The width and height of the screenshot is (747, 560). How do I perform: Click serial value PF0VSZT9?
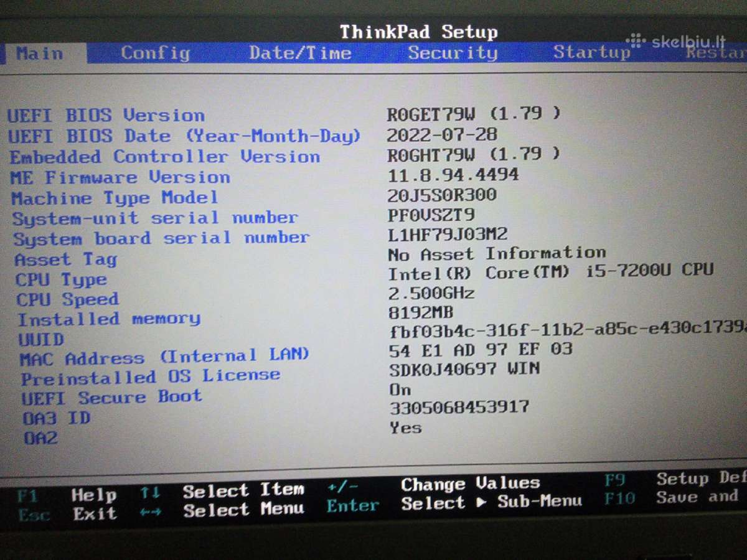tap(431, 215)
